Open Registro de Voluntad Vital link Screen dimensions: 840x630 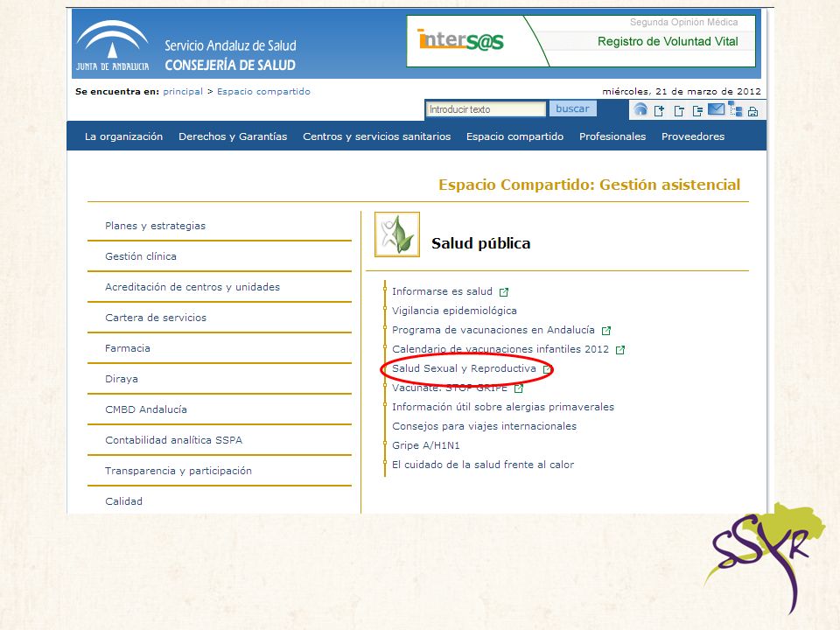pos(668,41)
